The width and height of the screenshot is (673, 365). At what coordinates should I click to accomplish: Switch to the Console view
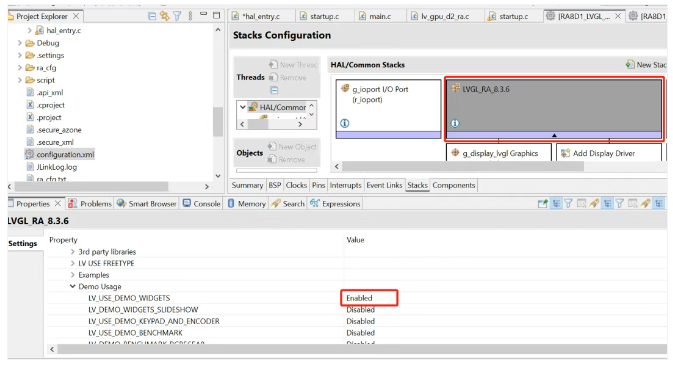(x=202, y=204)
